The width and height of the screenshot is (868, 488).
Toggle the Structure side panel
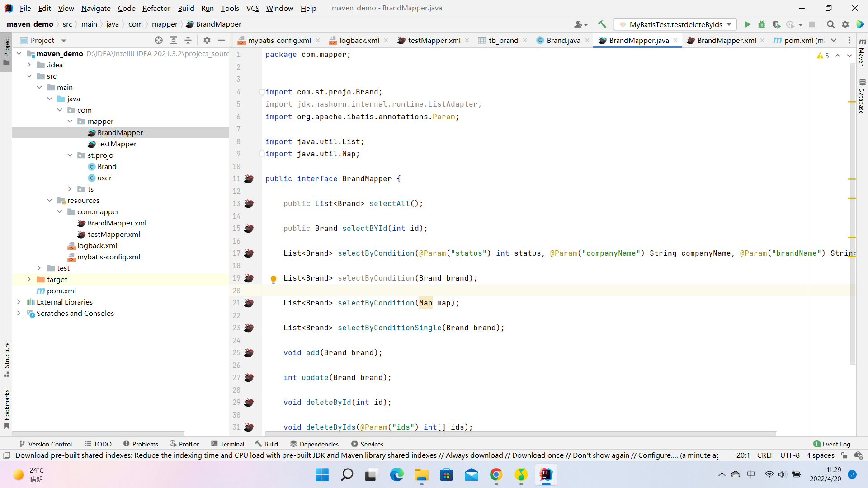tap(7, 359)
